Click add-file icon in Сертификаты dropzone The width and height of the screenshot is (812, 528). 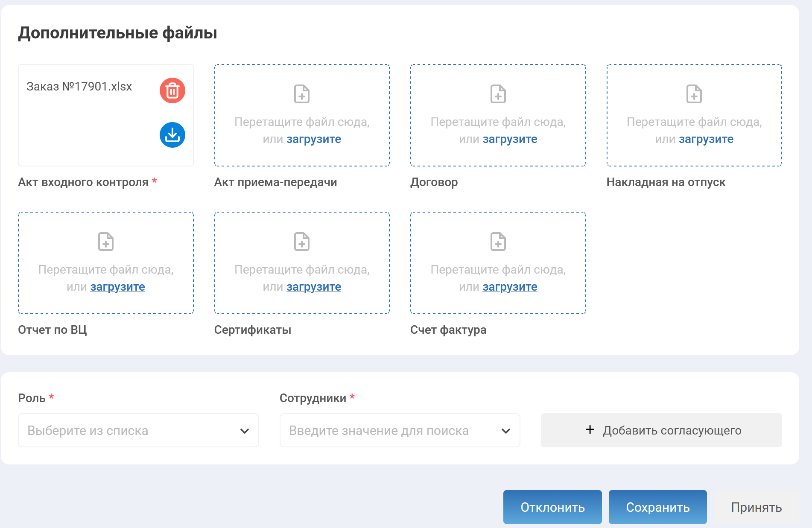302,242
